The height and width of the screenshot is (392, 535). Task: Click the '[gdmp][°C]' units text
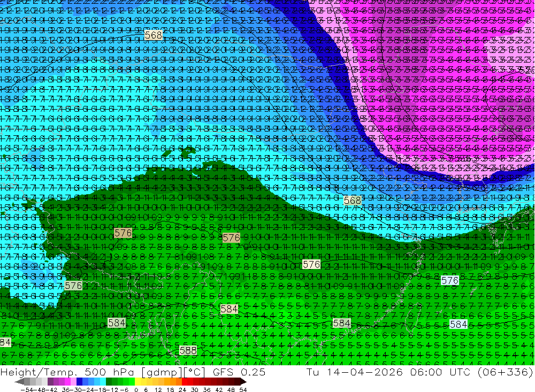point(173,372)
